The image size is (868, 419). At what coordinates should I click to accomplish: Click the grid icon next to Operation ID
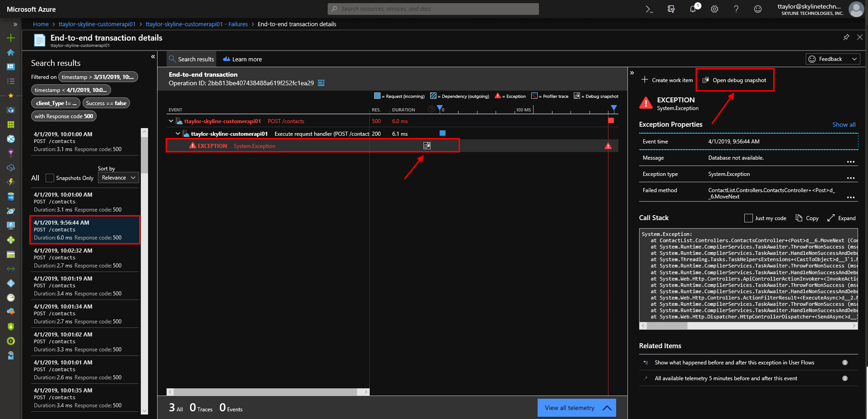click(321, 83)
